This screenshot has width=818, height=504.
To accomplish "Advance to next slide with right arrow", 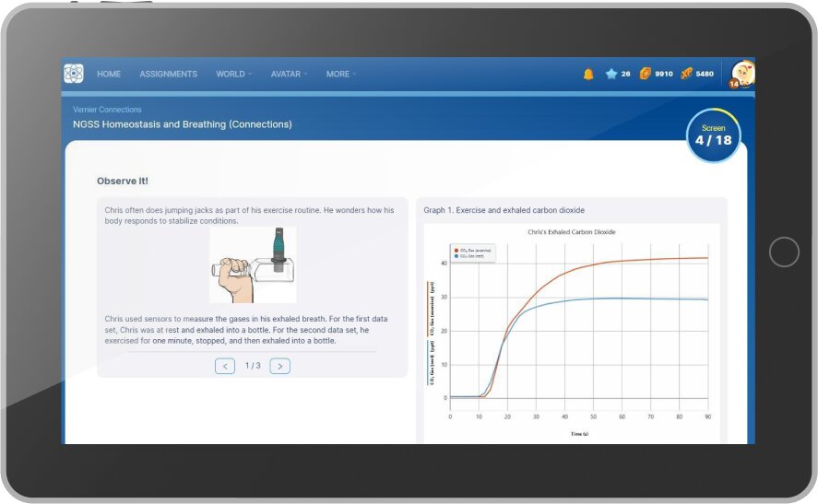I will point(279,366).
